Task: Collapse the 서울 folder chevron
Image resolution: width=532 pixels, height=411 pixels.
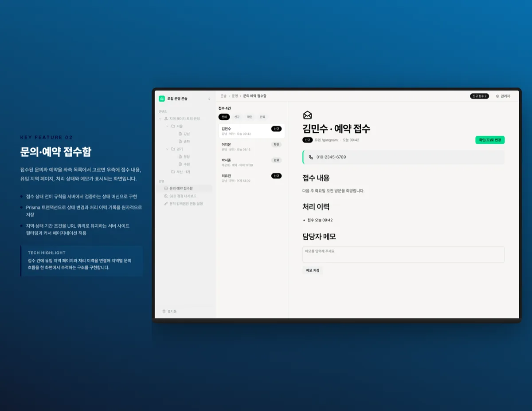Action: (x=168, y=126)
